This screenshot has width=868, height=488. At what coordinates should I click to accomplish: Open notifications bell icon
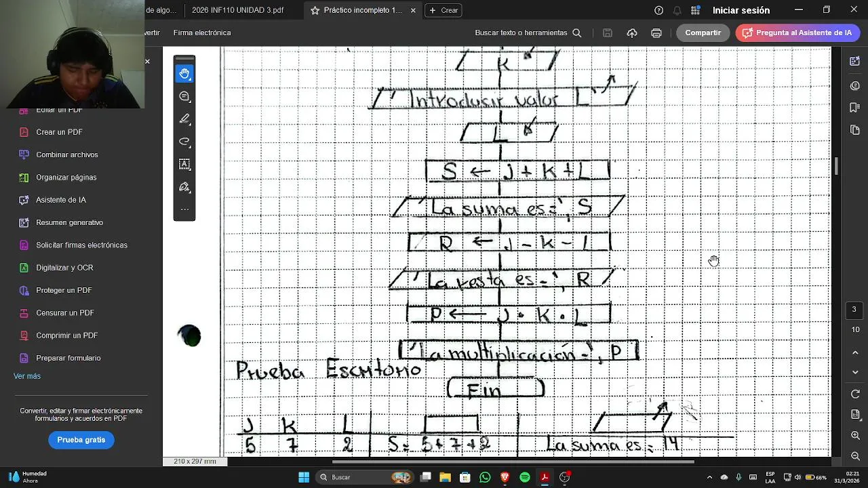tap(677, 10)
